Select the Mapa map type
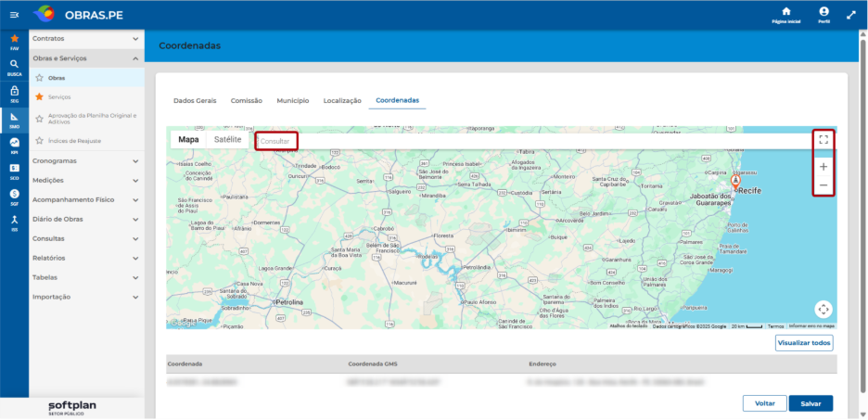Viewport: 868px width, 420px height. 188,139
